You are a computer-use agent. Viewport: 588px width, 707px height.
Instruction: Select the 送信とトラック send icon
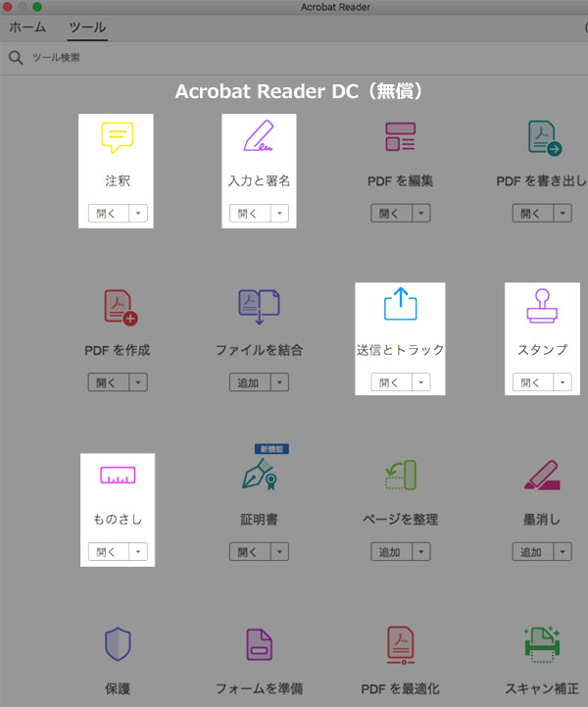(401, 304)
